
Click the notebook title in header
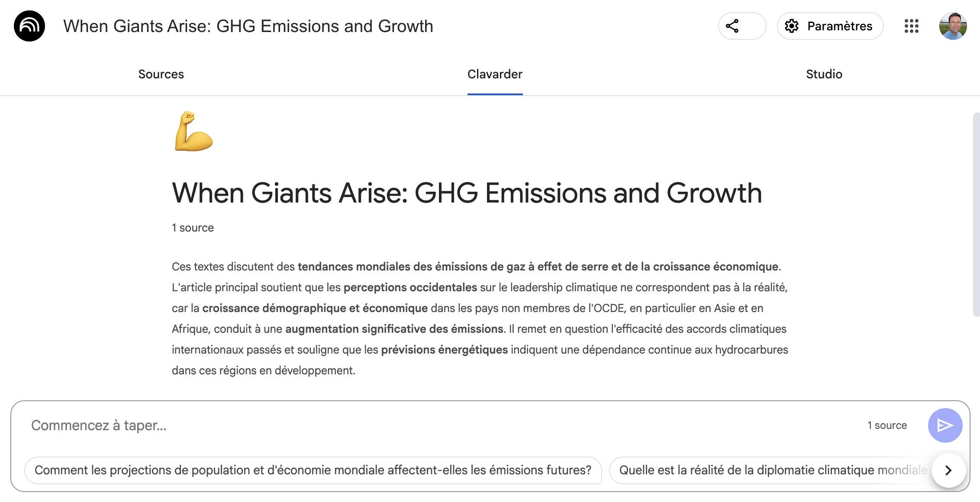(x=248, y=26)
